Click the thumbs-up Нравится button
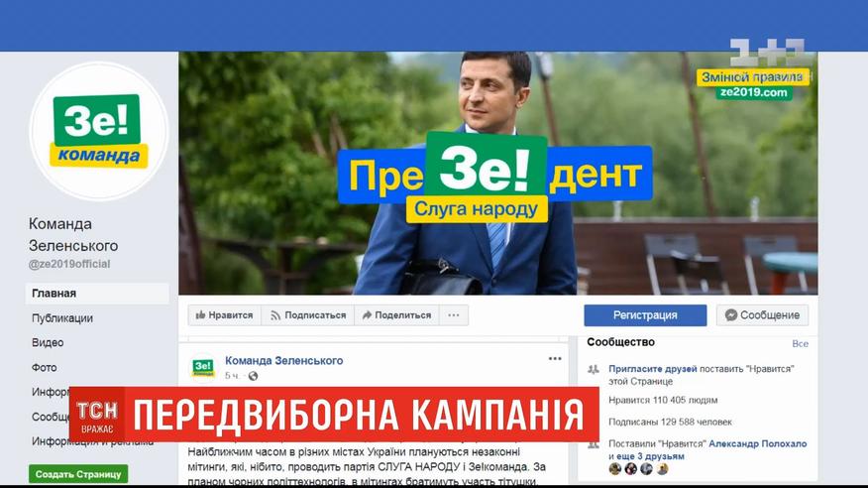Viewport: 868px width, 488px height. (224, 315)
